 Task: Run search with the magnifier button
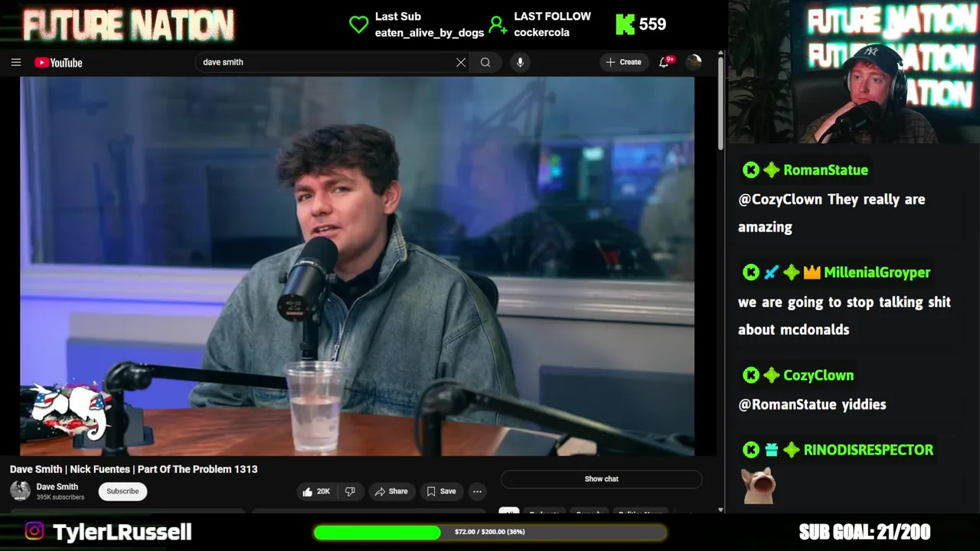click(x=485, y=62)
